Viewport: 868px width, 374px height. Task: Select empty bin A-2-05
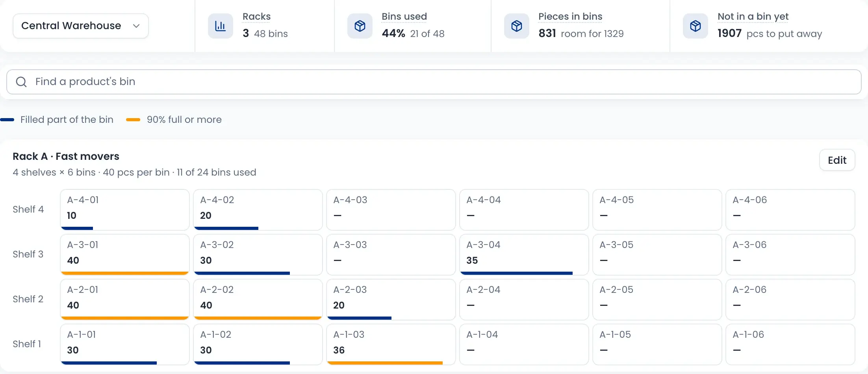[x=657, y=300]
